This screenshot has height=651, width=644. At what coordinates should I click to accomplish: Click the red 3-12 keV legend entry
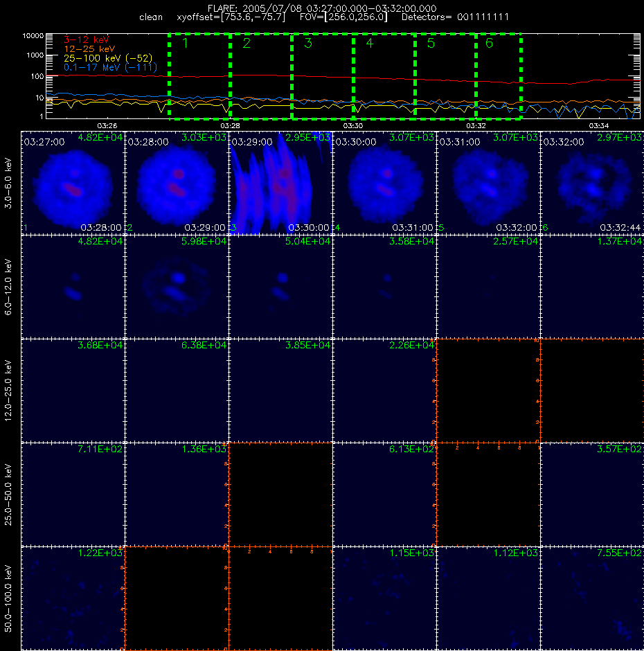click(x=87, y=40)
